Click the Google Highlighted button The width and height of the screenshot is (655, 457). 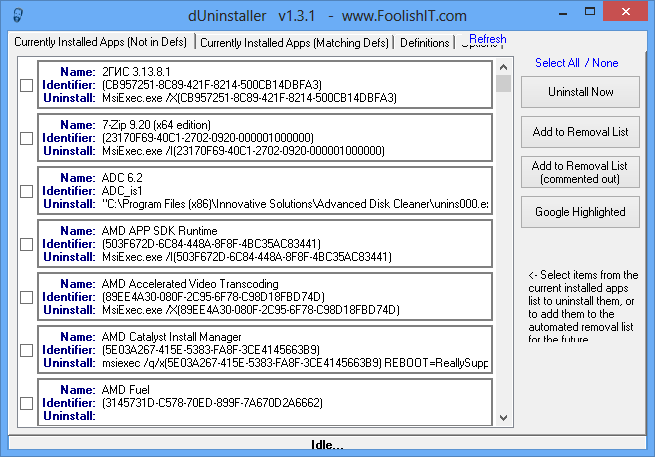click(x=580, y=212)
